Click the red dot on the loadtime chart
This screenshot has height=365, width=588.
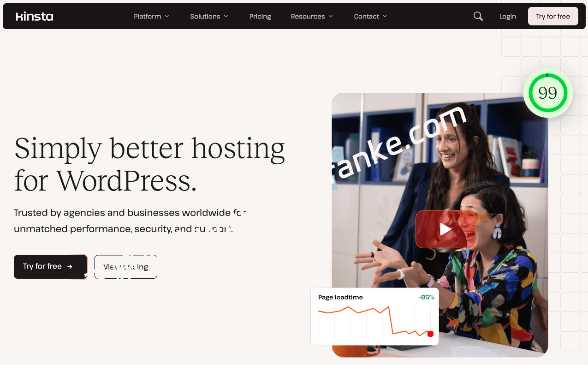tap(430, 334)
